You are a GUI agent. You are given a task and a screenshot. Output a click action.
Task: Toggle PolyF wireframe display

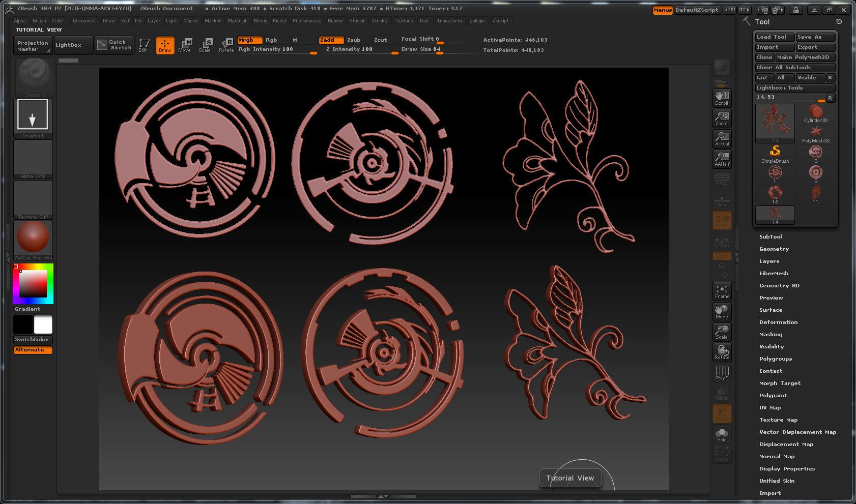pyautogui.click(x=722, y=373)
